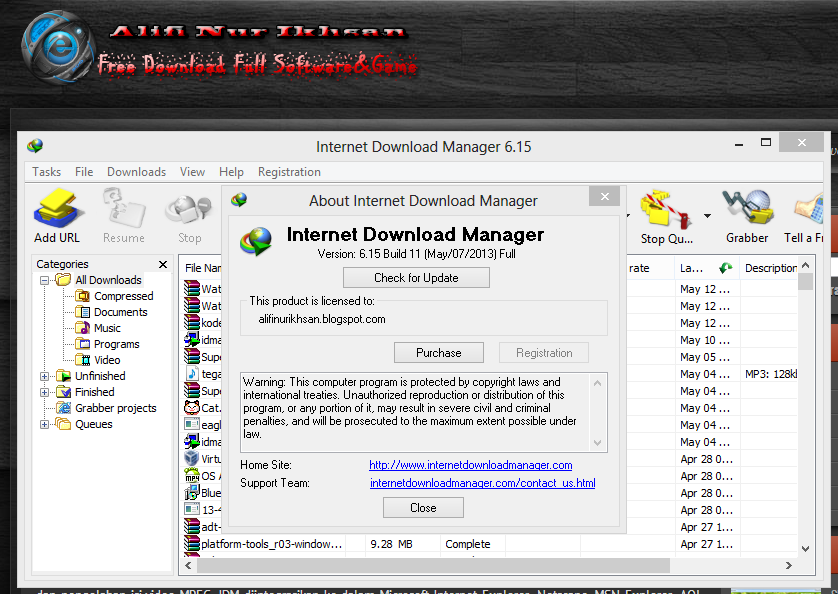Viewport: 838px width, 594px height.
Task: Select Grabber projects in tree
Action: coord(115,408)
